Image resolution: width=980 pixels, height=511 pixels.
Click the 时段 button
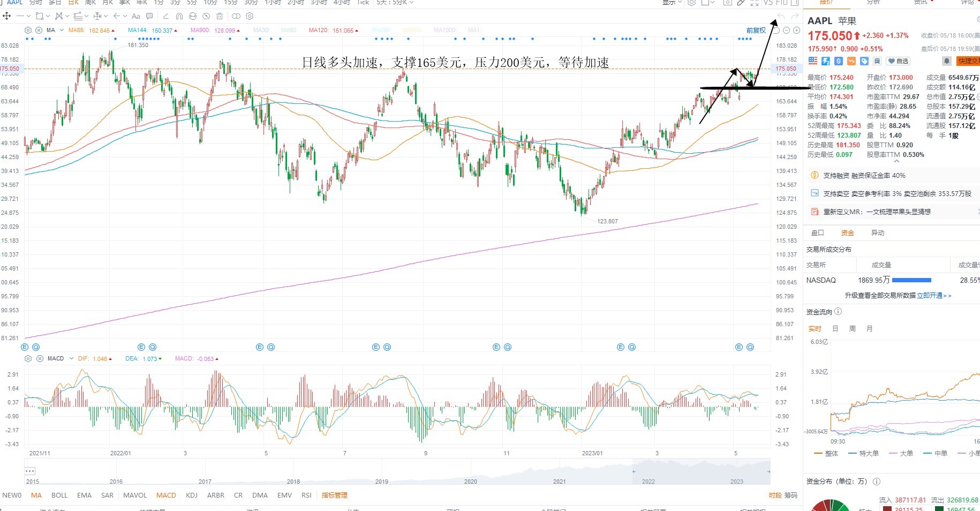click(775, 495)
